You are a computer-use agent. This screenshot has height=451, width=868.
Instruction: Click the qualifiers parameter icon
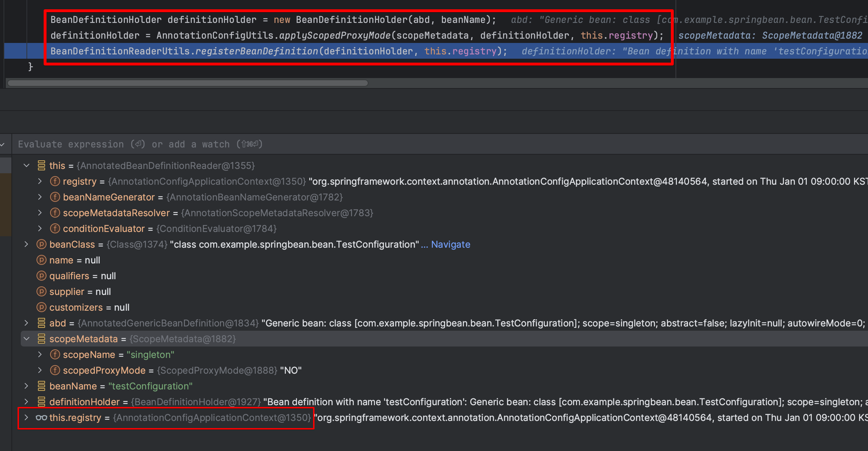42,276
